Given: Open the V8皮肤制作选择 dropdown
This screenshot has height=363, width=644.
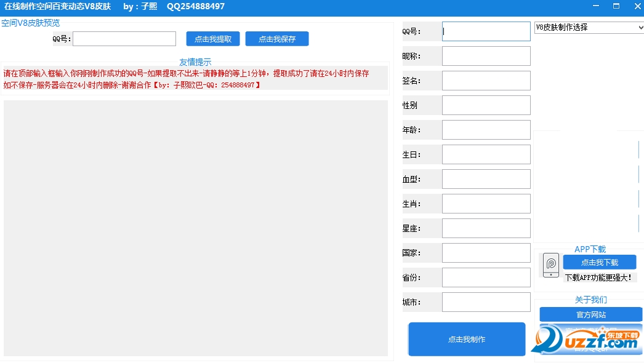Looking at the screenshot, I should [x=589, y=28].
